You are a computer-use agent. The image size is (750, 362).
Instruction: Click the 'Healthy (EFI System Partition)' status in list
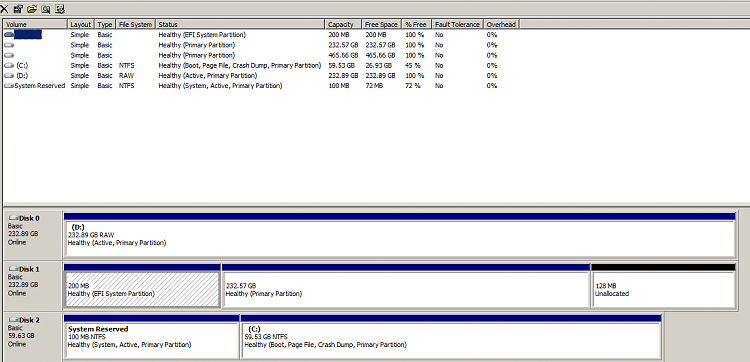[202, 35]
